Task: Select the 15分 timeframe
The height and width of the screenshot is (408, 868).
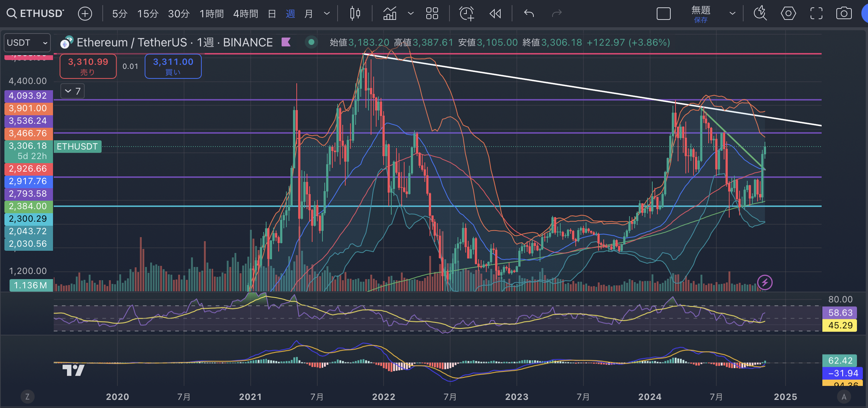Action: coord(148,14)
